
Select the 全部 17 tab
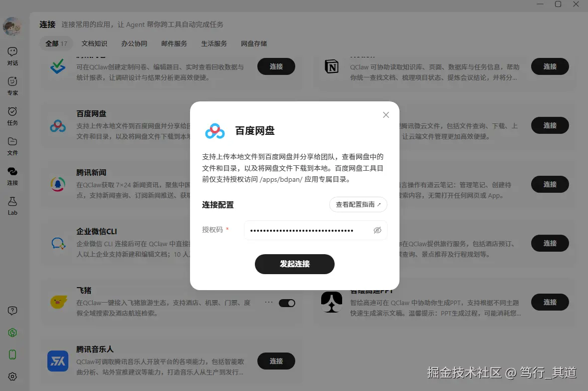tap(56, 43)
